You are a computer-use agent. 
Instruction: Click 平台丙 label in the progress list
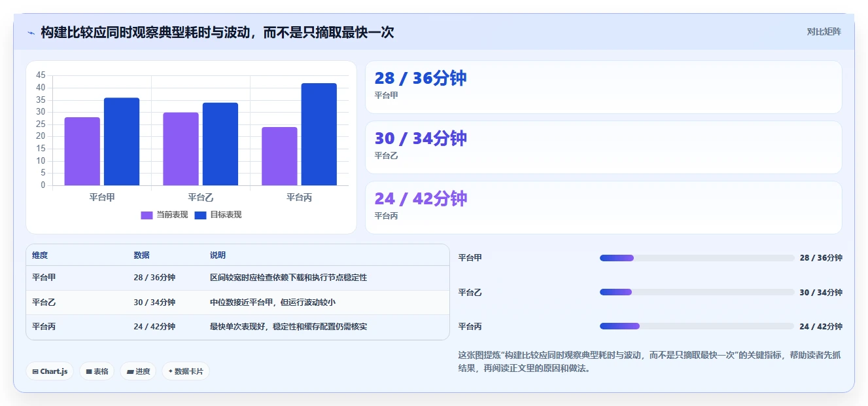click(x=470, y=327)
